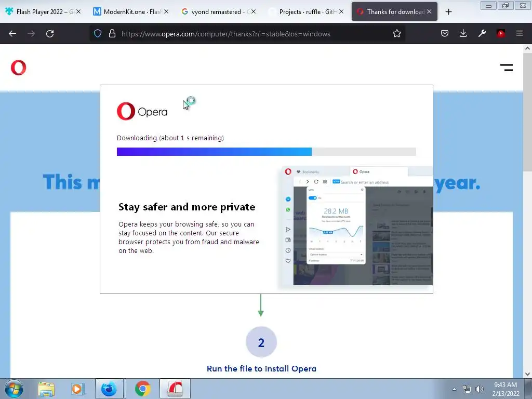Click the Opera logo in page header

pyautogui.click(x=18, y=68)
